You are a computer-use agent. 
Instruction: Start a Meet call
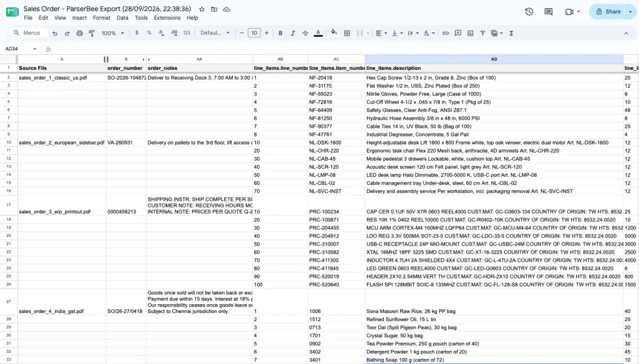[569, 11]
